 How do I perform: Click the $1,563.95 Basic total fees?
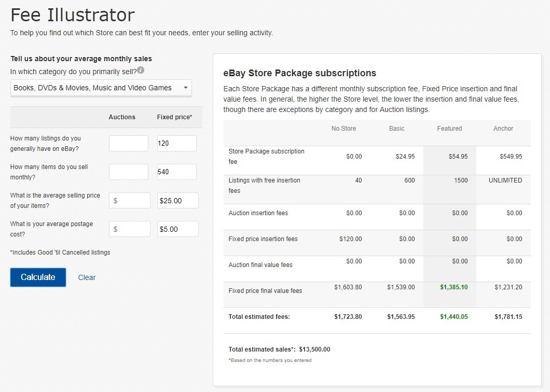pyautogui.click(x=401, y=317)
